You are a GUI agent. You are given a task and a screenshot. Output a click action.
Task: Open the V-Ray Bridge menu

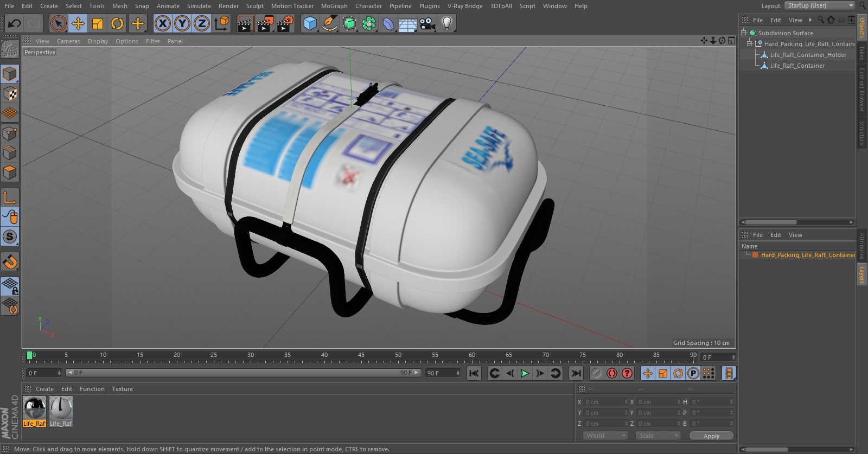[x=465, y=6]
